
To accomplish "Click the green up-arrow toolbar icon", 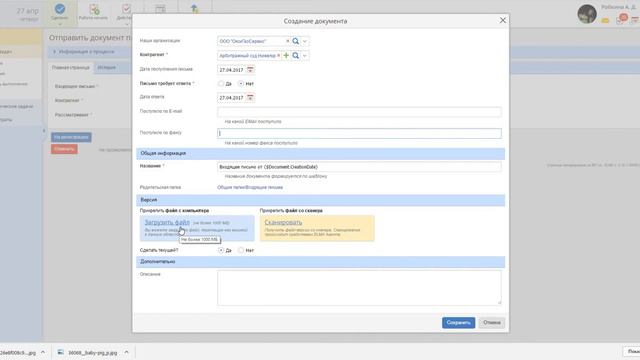I will coord(195,9).
